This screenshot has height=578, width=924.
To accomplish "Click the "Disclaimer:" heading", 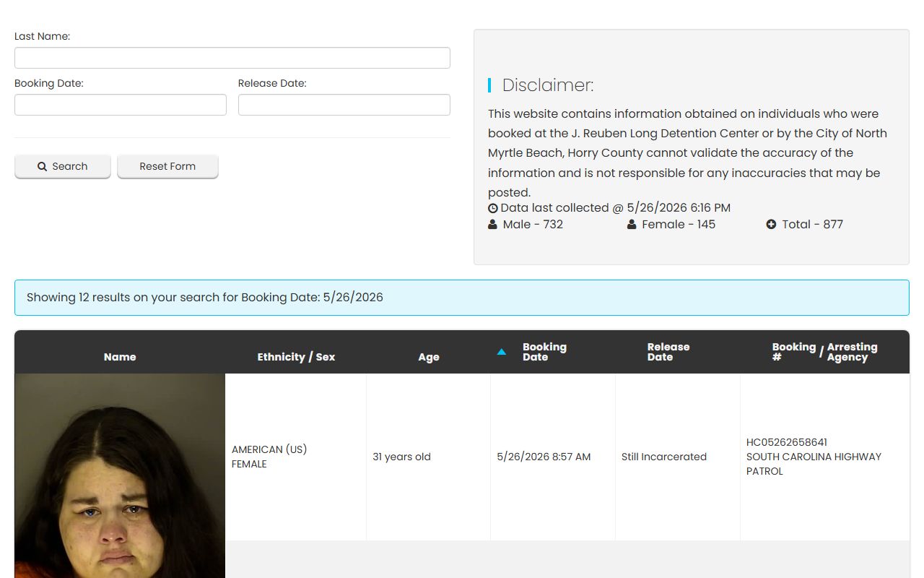I will 548,85.
